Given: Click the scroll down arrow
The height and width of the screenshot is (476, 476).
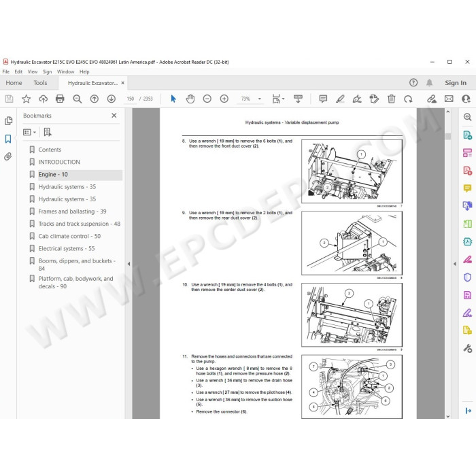Looking at the screenshot, I should tap(447, 416).
